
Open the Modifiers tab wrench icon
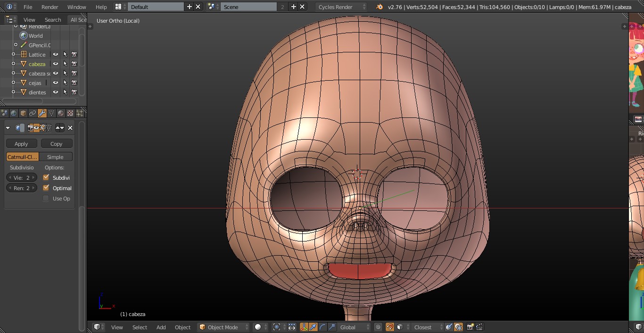coord(42,113)
